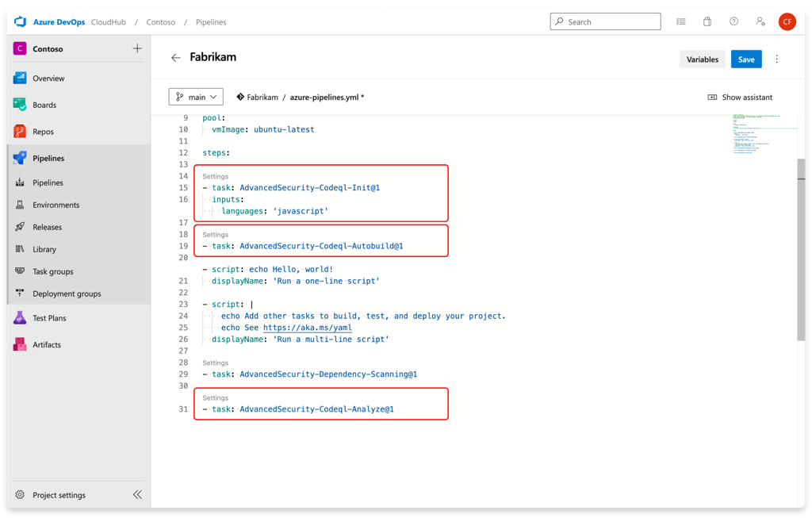Collapse the sidebar with the double chevron
812x518 pixels.
pyautogui.click(x=137, y=494)
